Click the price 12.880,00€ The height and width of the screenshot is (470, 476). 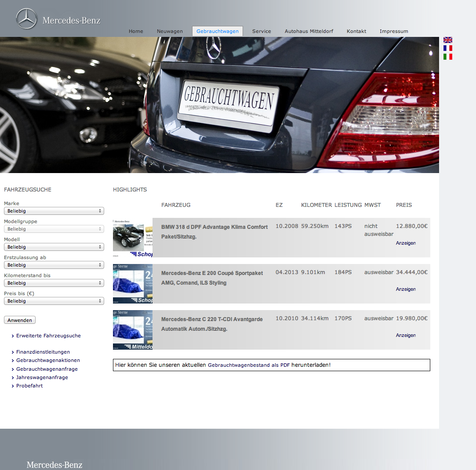tap(412, 226)
